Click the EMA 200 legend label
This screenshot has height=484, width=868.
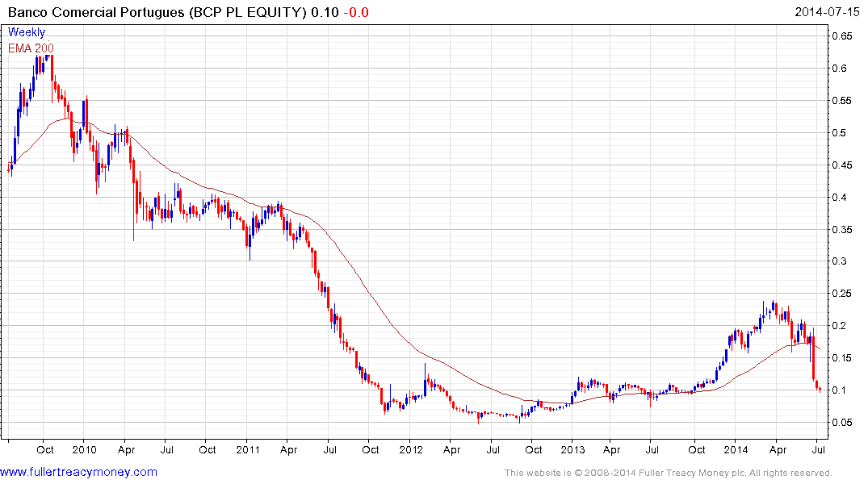pos(31,48)
